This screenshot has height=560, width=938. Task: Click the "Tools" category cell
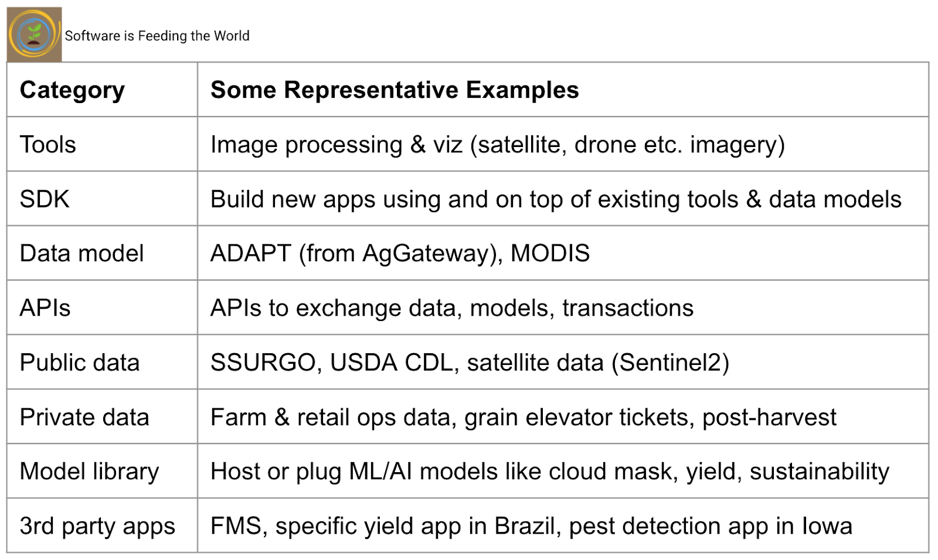click(48, 145)
